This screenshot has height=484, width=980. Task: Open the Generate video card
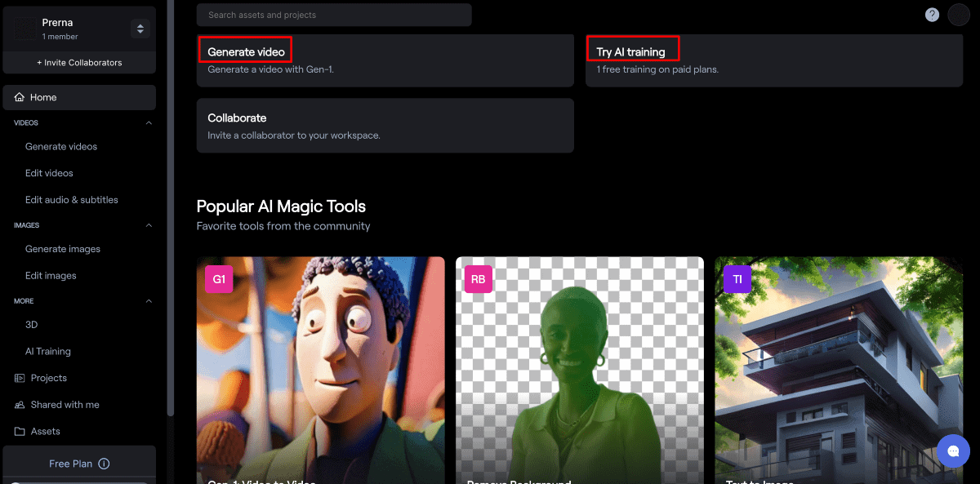[x=385, y=60]
